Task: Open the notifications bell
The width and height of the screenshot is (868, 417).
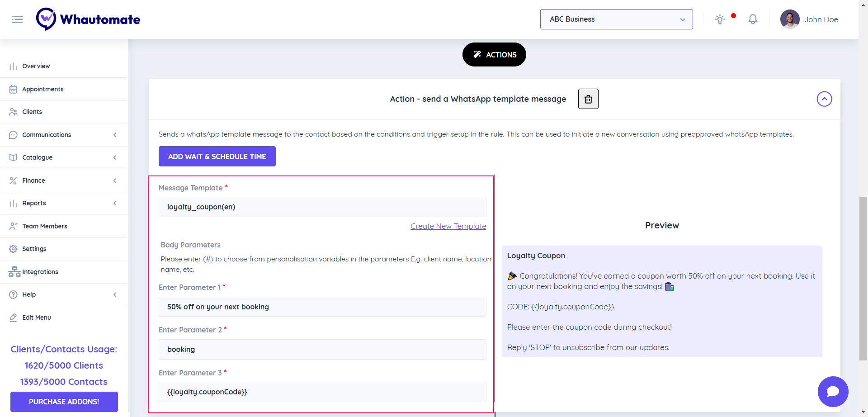Action: [x=753, y=19]
